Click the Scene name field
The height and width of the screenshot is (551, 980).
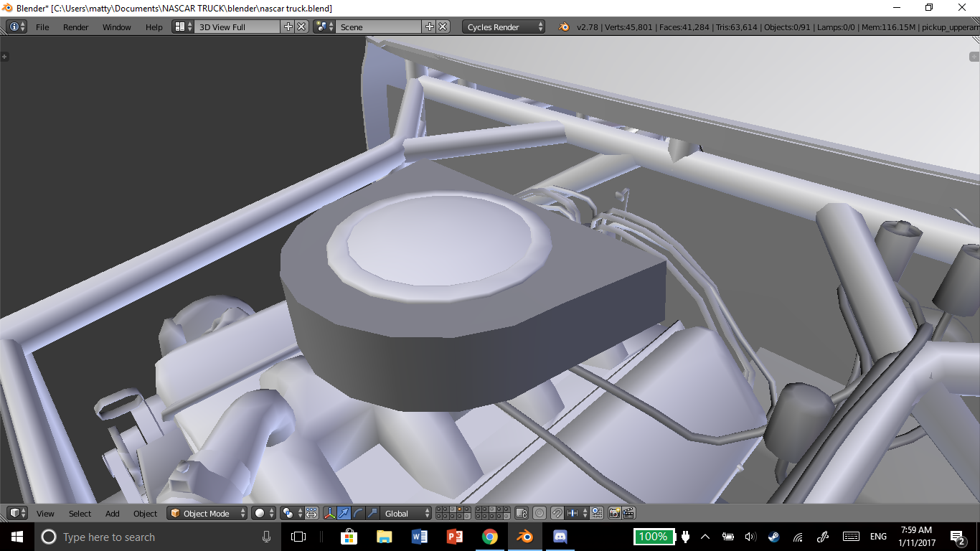tap(379, 27)
